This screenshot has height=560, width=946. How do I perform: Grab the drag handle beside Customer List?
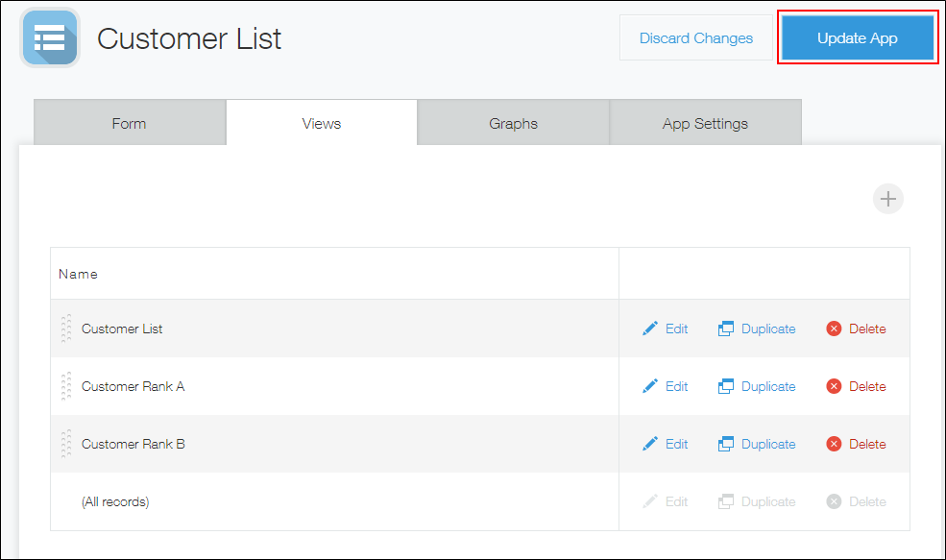65,329
